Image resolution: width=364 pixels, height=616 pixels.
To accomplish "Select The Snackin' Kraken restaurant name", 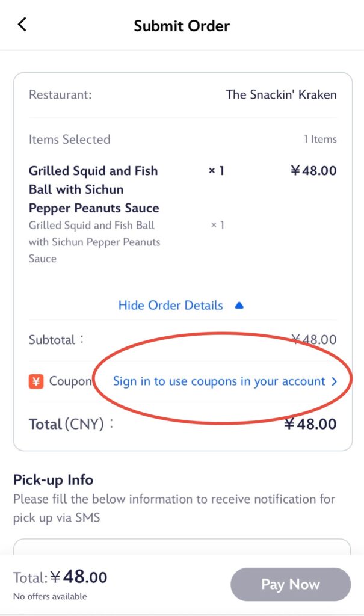I will click(x=281, y=94).
